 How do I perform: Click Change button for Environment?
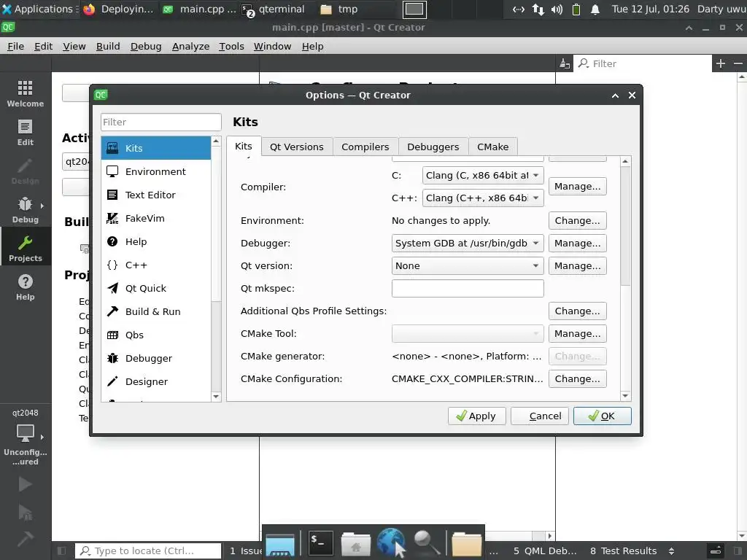click(x=578, y=220)
